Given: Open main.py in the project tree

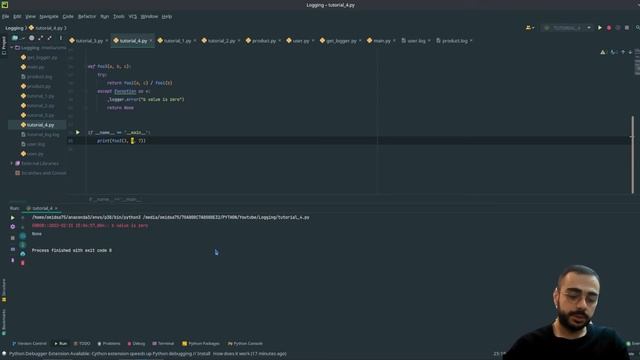Looking at the screenshot, I should pyautogui.click(x=33, y=67).
